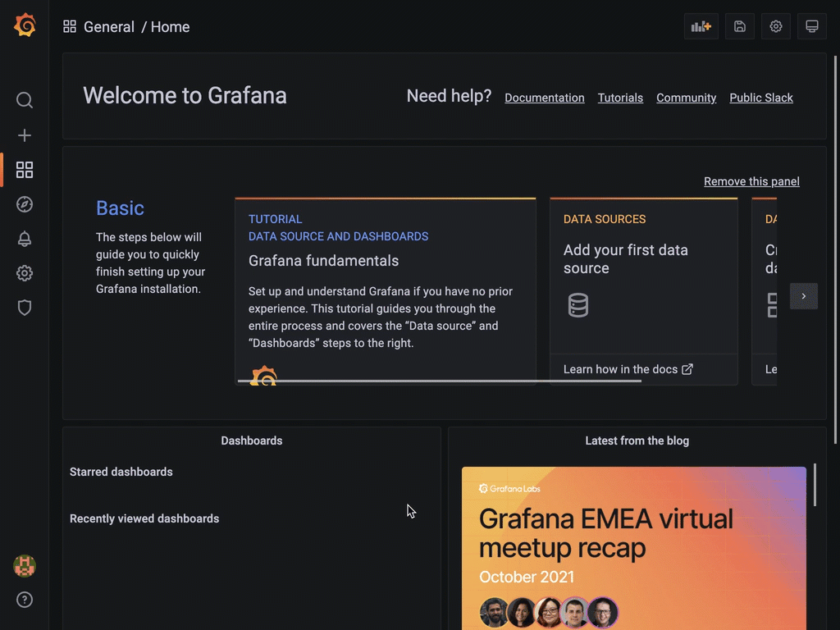This screenshot has height=630, width=840.
Task: Select the Server Admin shield icon
Action: click(24, 308)
